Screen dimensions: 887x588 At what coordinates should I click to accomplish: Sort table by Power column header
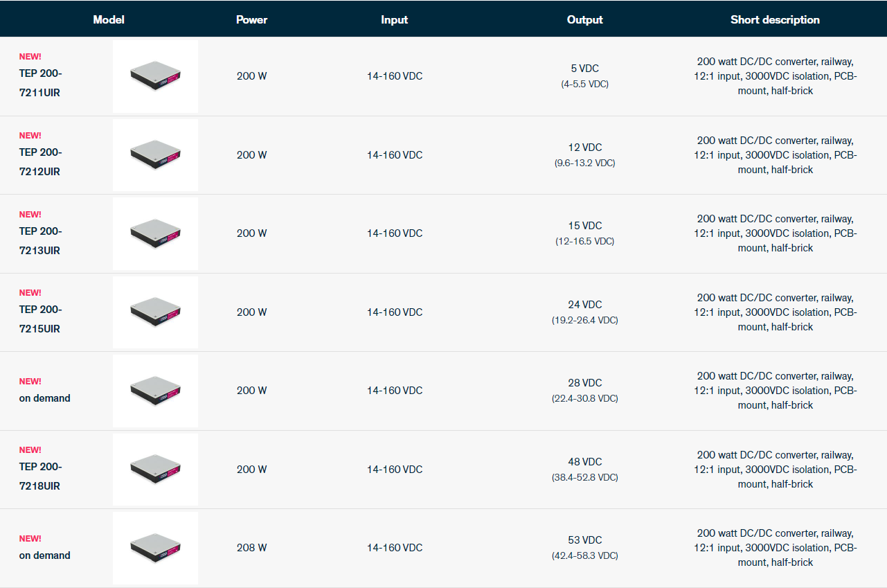pos(251,19)
